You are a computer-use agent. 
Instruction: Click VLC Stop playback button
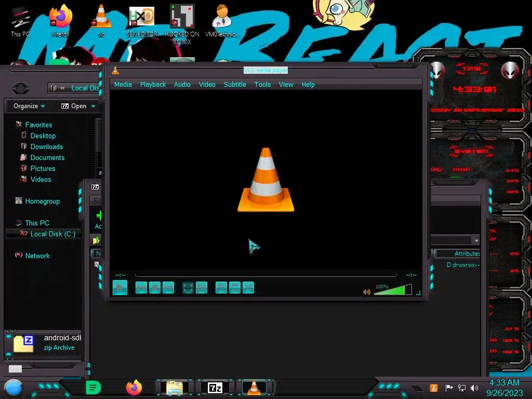click(155, 288)
